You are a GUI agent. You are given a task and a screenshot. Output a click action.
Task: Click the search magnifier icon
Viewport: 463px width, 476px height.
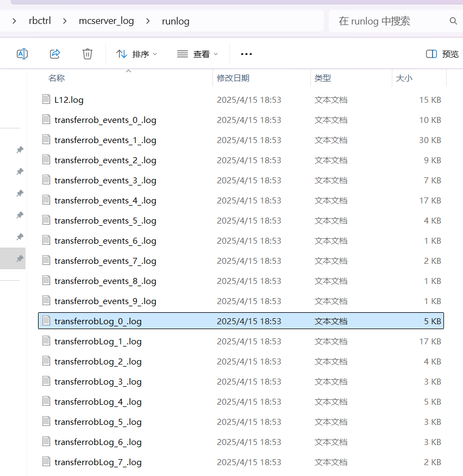(x=453, y=21)
